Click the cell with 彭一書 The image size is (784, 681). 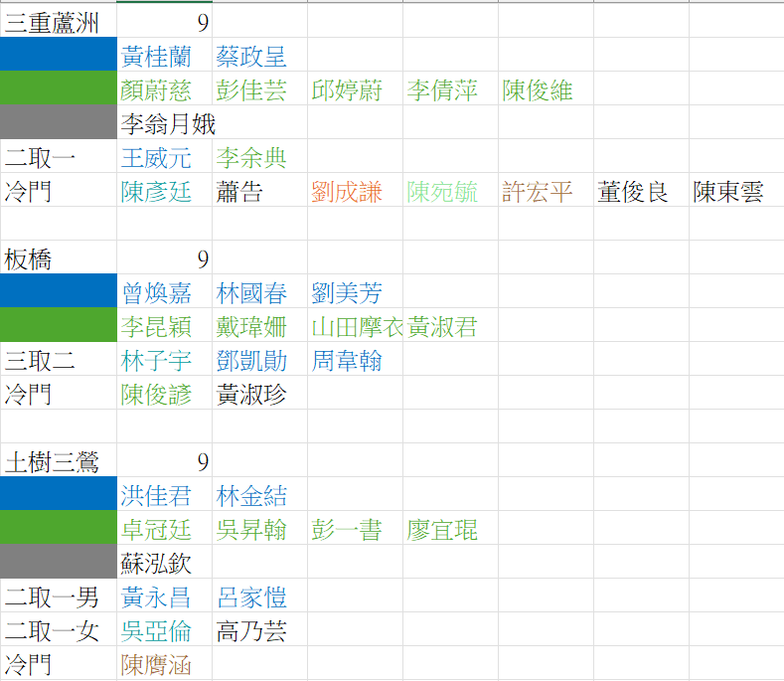pyautogui.click(x=356, y=527)
